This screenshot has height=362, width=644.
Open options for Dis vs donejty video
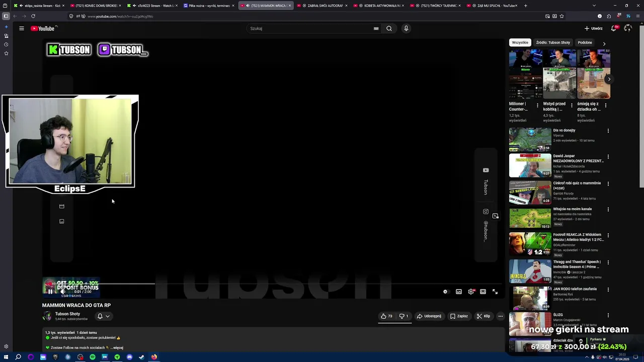point(608,131)
